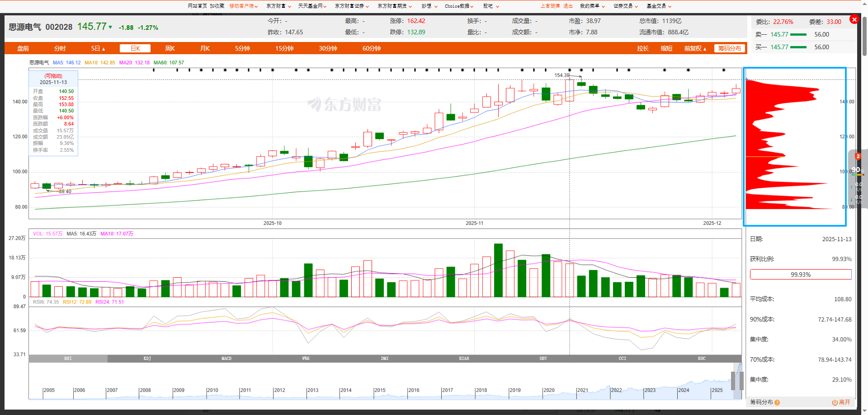Select the 月K monthly chart tab
The image size is (868, 415).
(205, 48)
